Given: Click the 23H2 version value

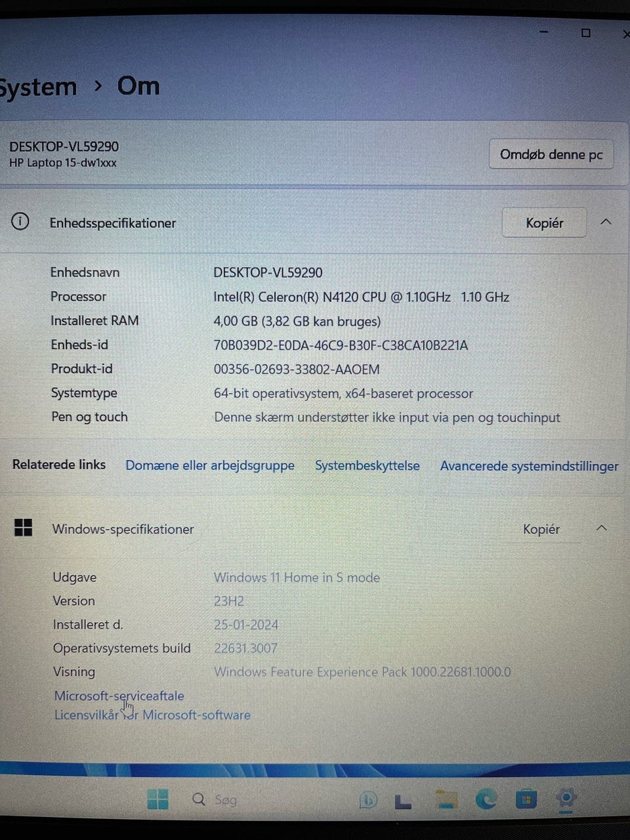Looking at the screenshot, I should (x=229, y=601).
